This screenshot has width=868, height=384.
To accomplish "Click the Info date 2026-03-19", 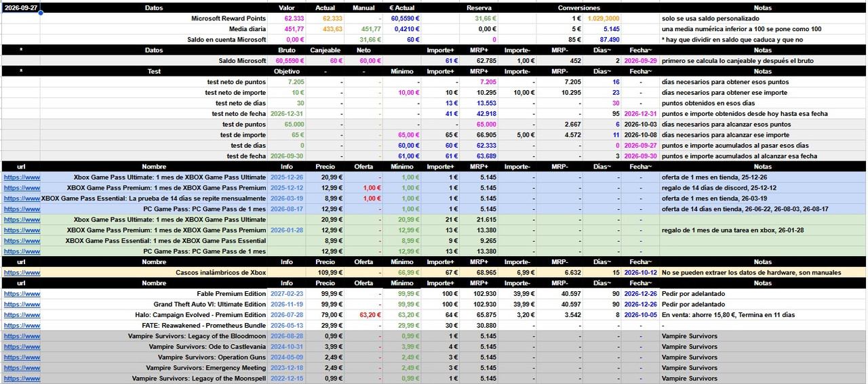I will tap(288, 198).
